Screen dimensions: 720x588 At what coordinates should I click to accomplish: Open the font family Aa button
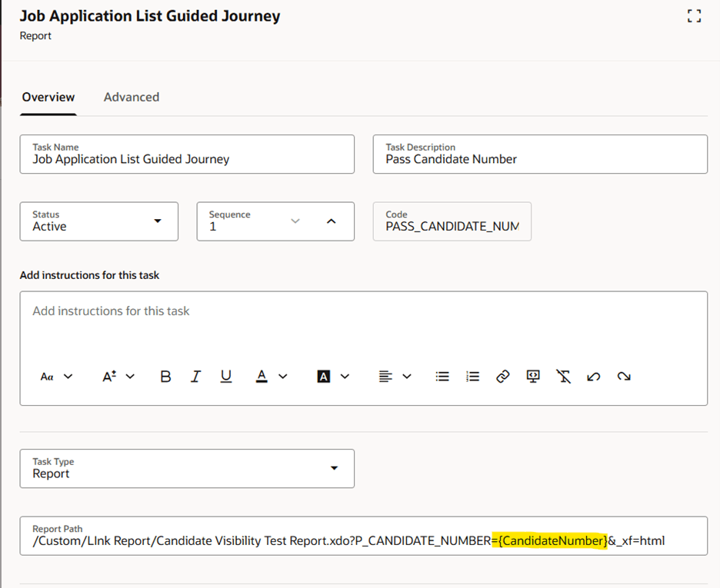tap(47, 377)
